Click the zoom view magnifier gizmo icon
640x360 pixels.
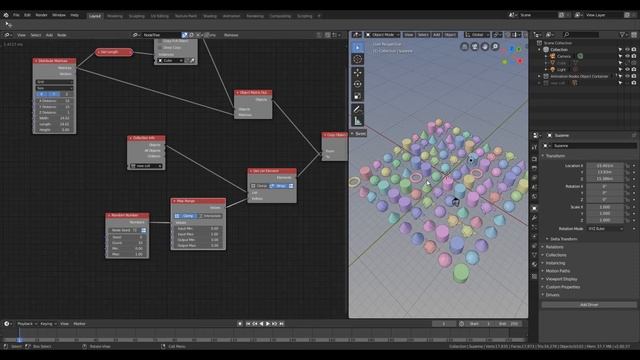(495, 47)
